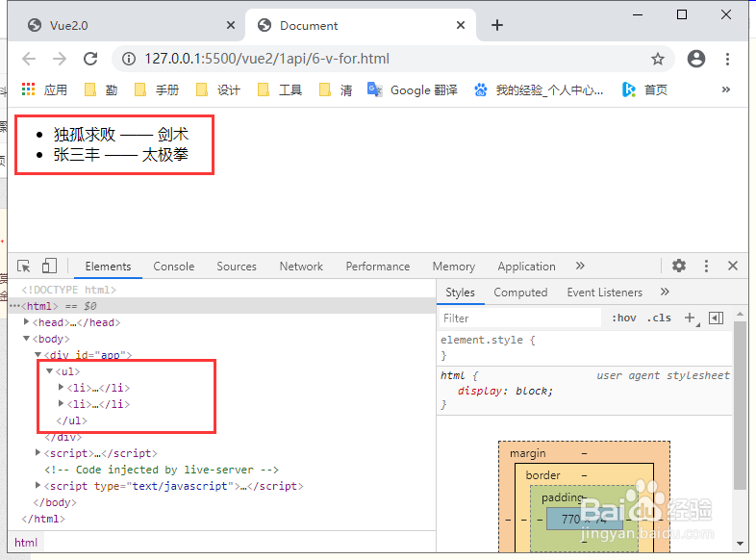This screenshot has width=756, height=560.
Task: Open the Chrome profile avatar
Action: coord(696,59)
